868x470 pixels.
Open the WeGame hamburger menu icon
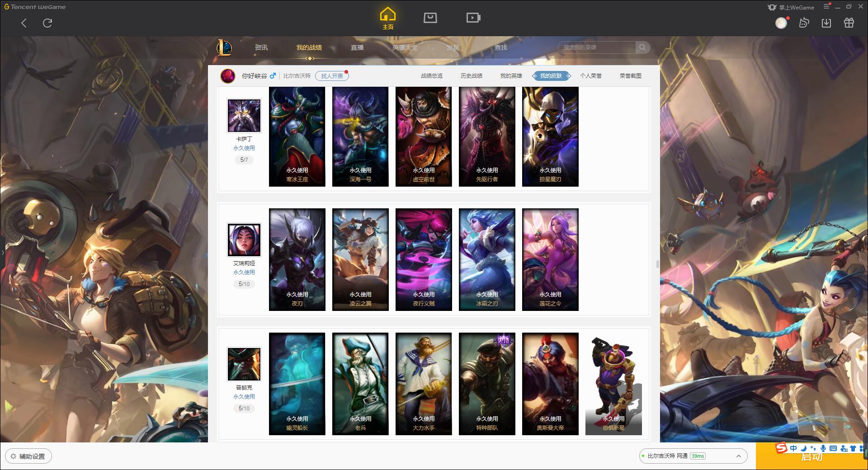pyautogui.click(x=826, y=7)
